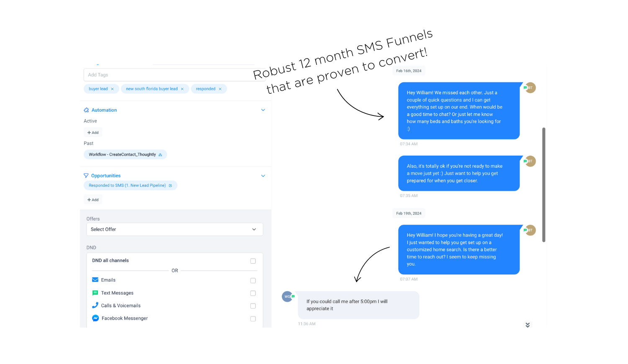Collapse the Opportunities section chevron

click(x=263, y=176)
